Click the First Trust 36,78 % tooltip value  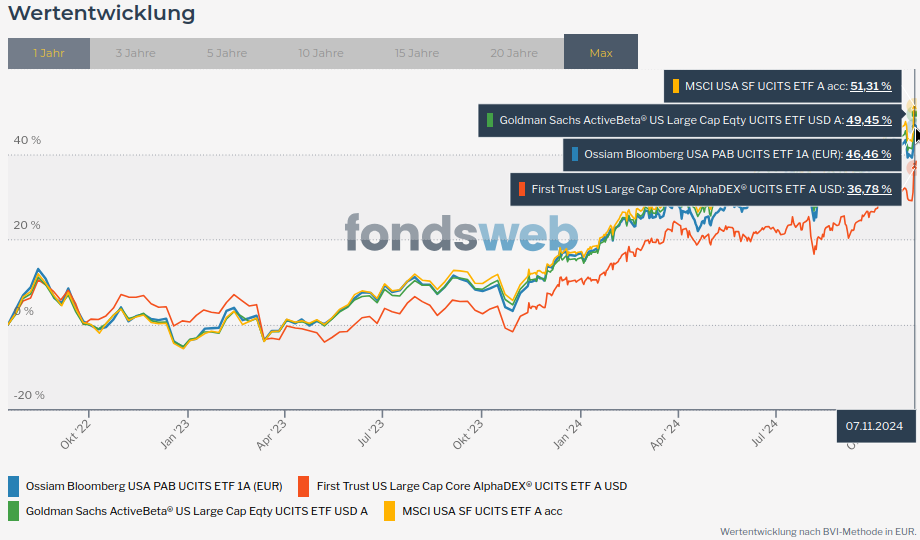869,188
